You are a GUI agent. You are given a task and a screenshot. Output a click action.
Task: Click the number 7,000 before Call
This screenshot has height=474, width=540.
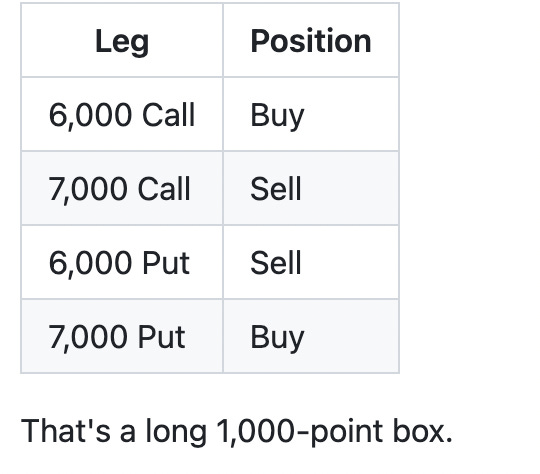88,189
